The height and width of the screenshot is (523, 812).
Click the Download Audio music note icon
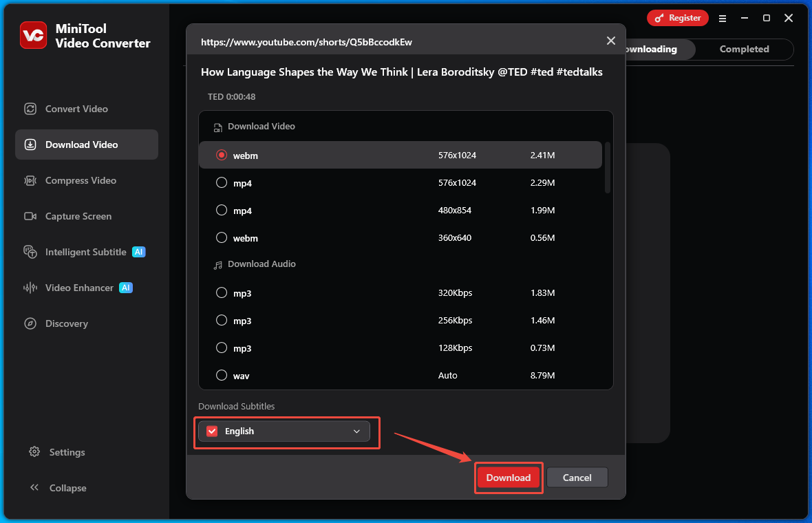pos(218,265)
